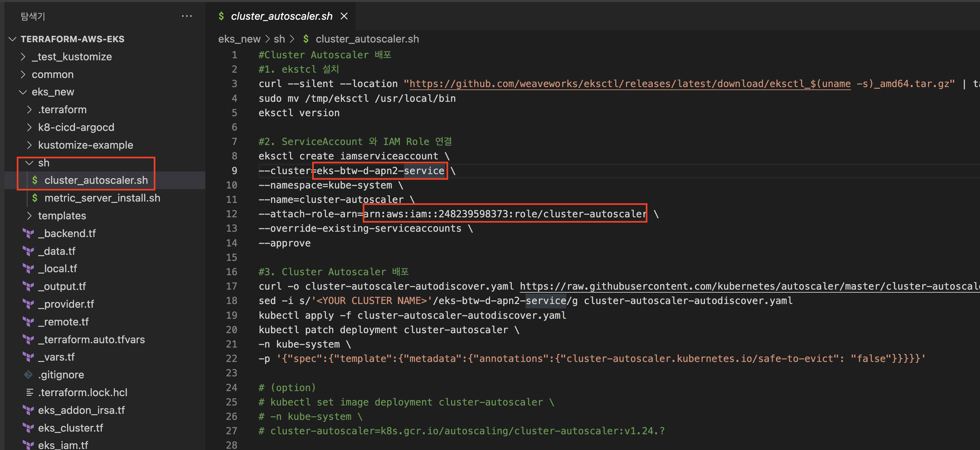
Task: Click Terraform icon beside _output.tf
Action: click(28, 286)
